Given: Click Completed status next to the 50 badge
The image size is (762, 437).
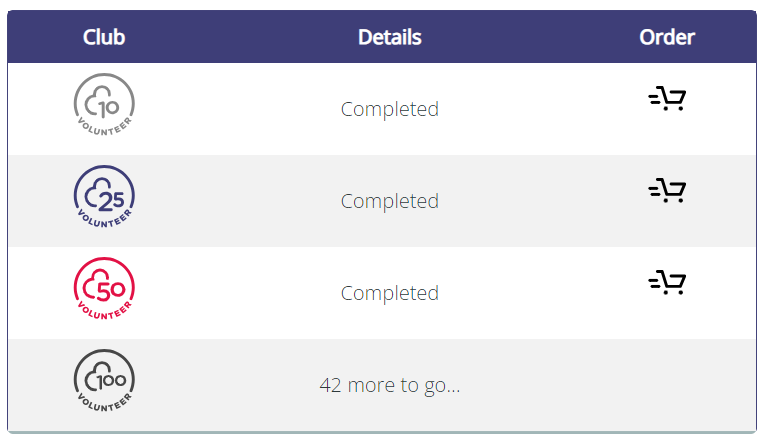Looking at the screenshot, I should (390, 293).
